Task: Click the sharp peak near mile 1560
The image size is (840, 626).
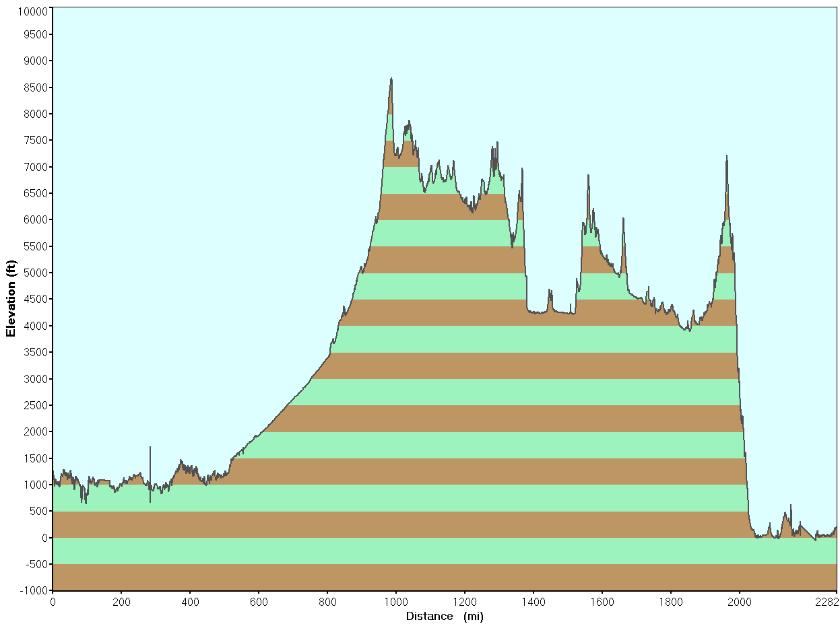Action: (588, 176)
